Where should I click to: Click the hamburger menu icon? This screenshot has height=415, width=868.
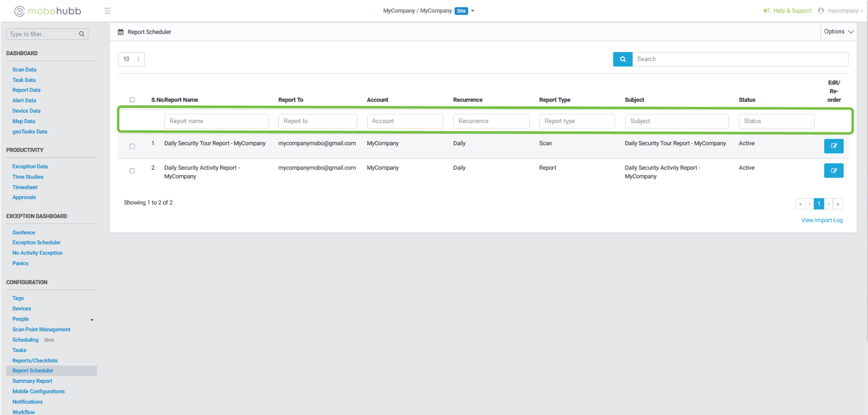[x=107, y=11]
